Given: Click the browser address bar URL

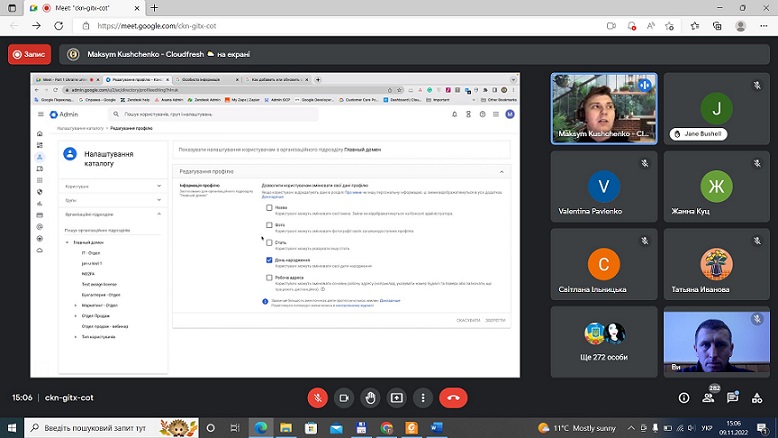Looking at the screenshot, I should tap(157, 26).
